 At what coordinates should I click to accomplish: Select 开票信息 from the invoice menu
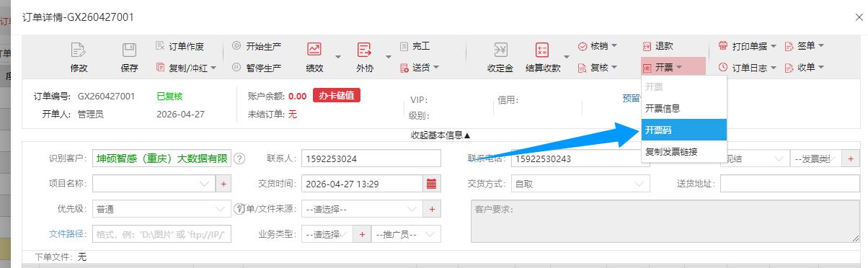[683, 108]
